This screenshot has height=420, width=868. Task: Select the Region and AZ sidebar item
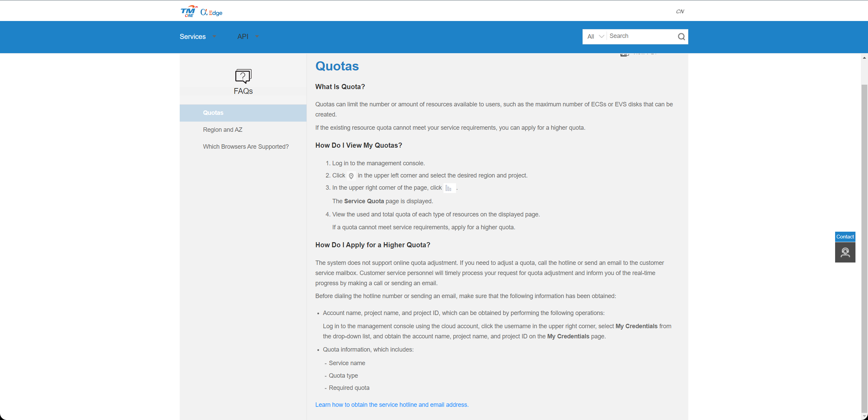click(222, 129)
